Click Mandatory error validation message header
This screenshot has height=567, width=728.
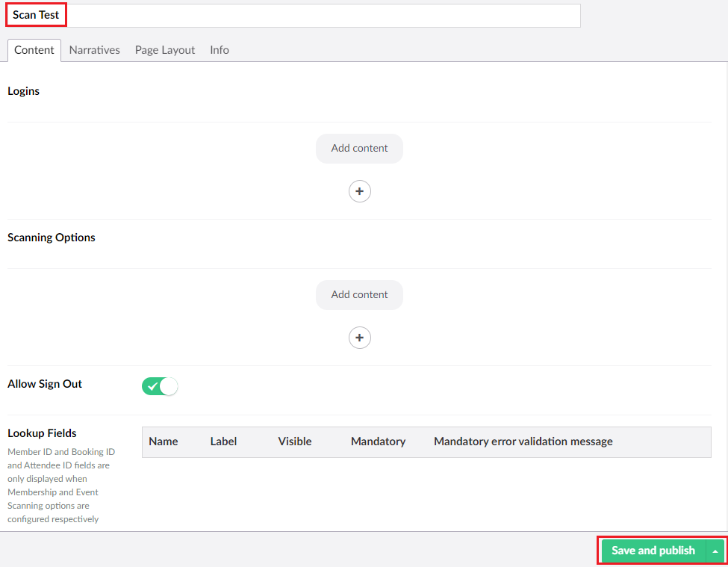[523, 441]
